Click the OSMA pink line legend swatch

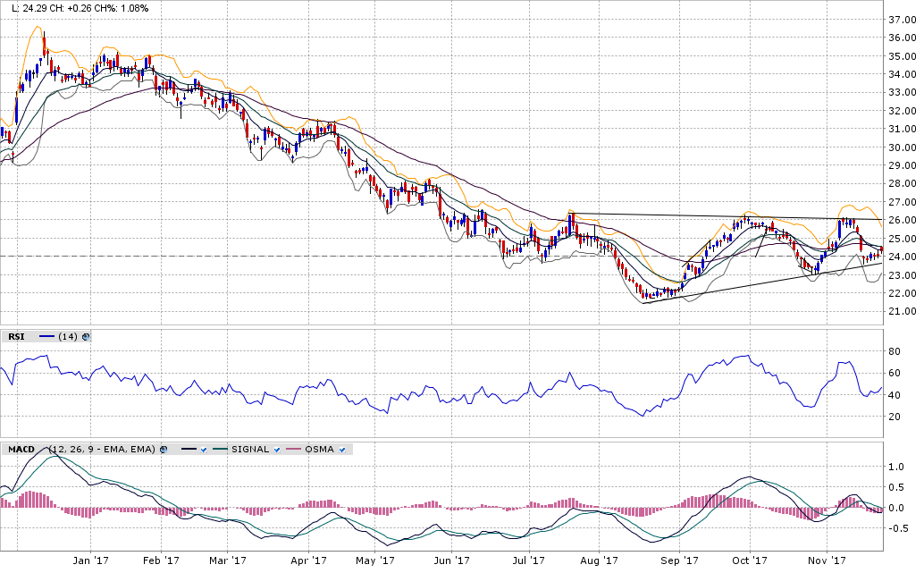293,449
